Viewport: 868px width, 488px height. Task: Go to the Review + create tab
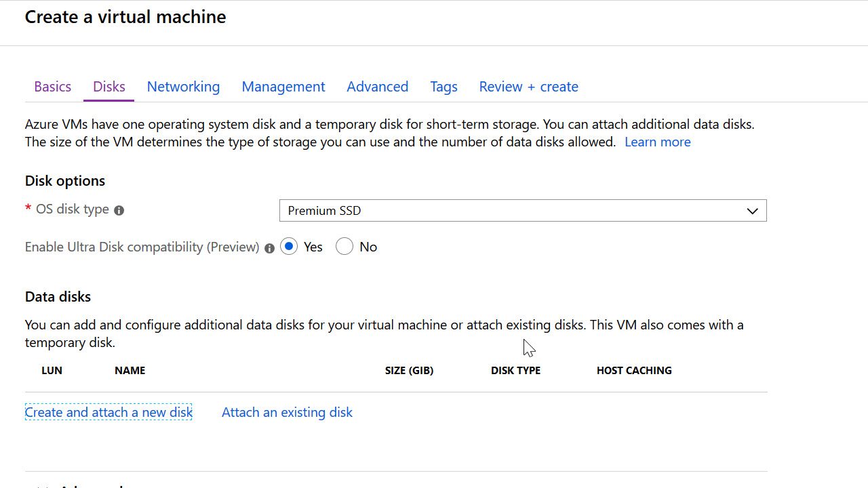tap(529, 87)
